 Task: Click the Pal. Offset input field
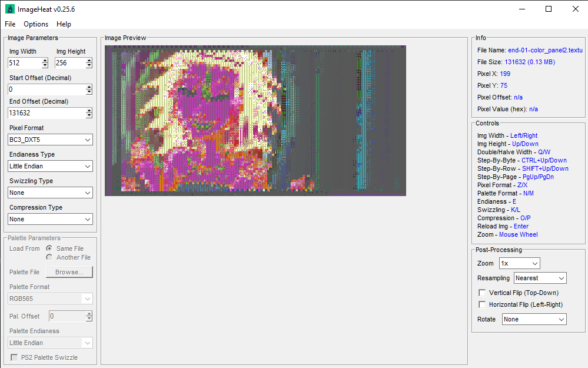tap(67, 316)
